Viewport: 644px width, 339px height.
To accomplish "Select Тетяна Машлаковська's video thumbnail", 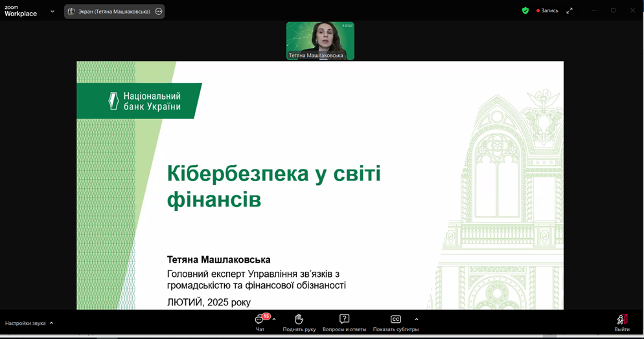I will click(320, 41).
